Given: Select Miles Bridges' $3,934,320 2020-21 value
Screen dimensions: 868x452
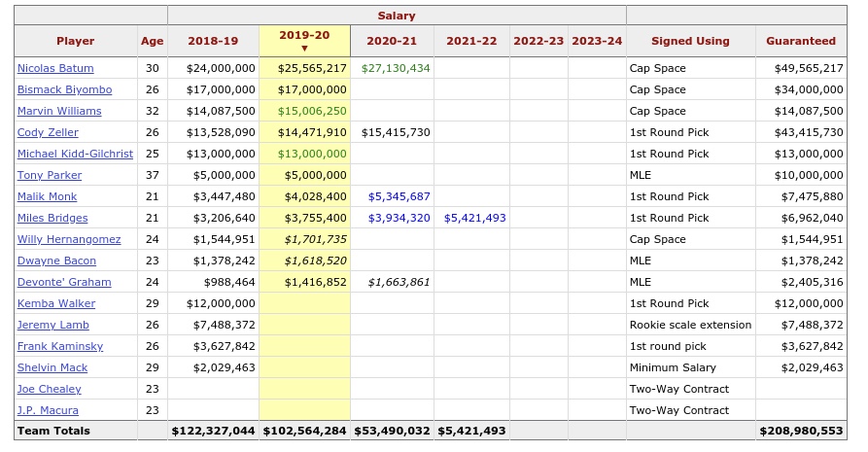Looking at the screenshot, I should (x=399, y=219).
